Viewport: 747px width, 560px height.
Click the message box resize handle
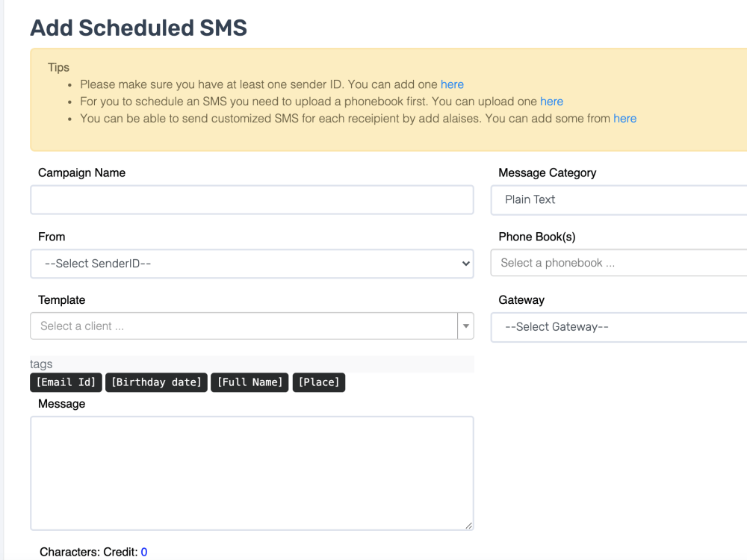pyautogui.click(x=469, y=525)
